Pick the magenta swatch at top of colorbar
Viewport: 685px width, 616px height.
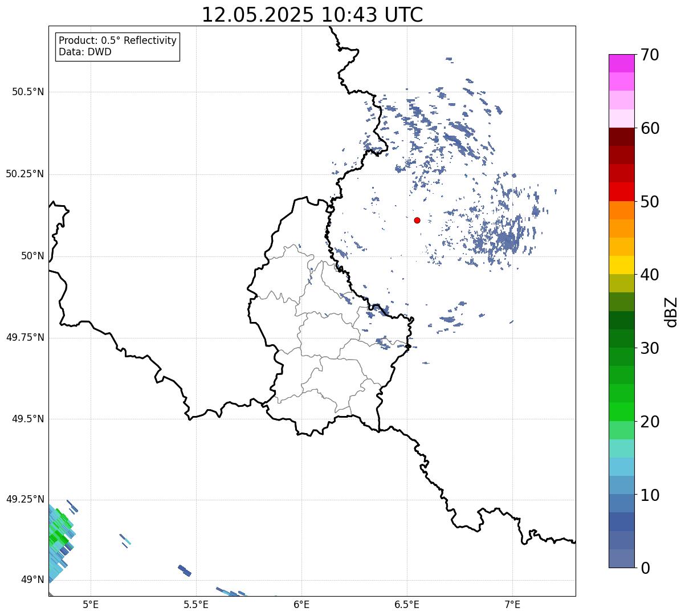622,63
